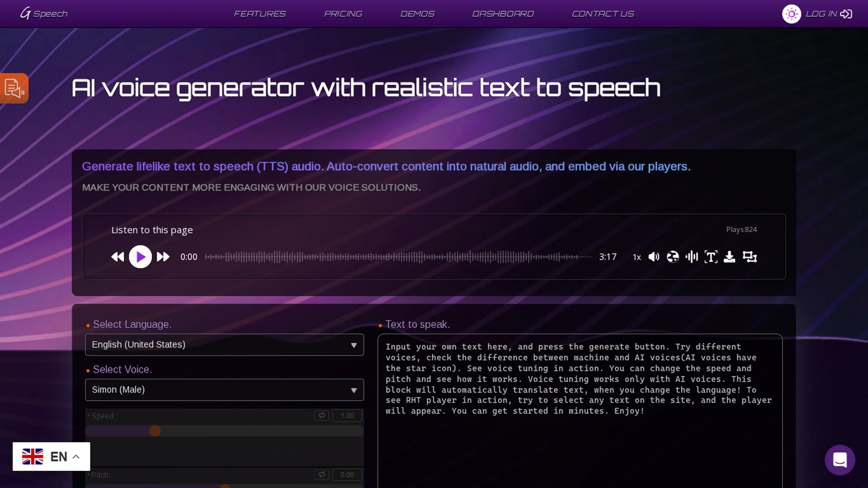Click the Speed value field 1.00

[x=347, y=415]
